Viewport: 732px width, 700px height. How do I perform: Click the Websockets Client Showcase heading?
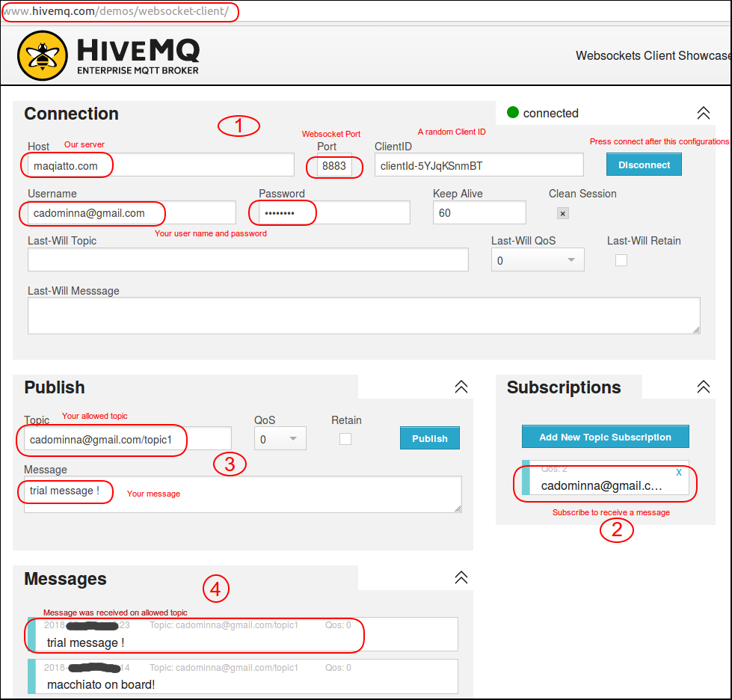(653, 55)
